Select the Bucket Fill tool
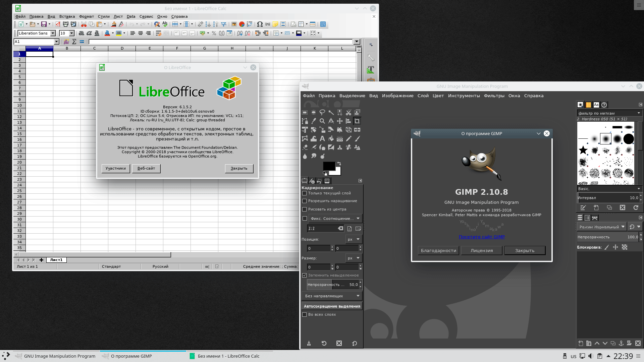Viewport: 644px width, 362px height. 331,138
